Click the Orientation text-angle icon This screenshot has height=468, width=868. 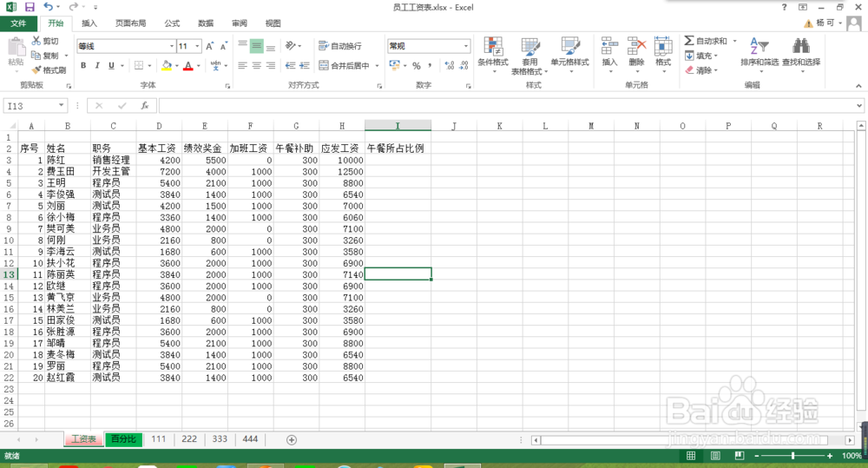[291, 45]
